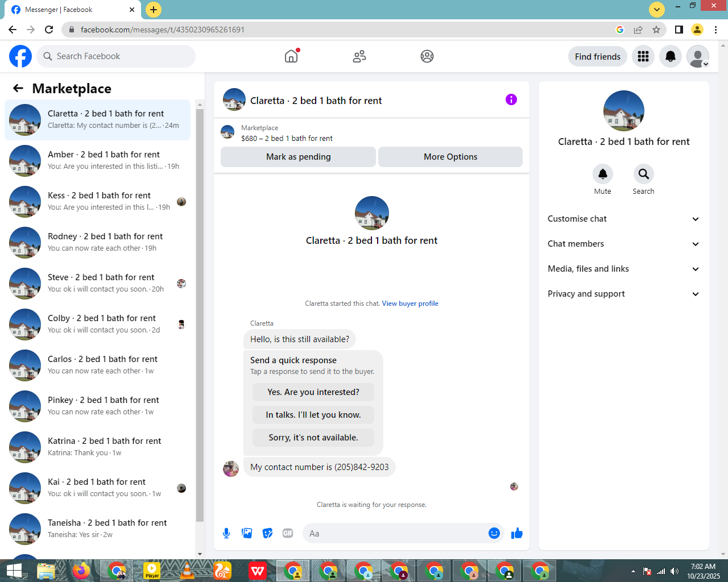
Task: Open the Katrina conversation
Action: (x=98, y=447)
